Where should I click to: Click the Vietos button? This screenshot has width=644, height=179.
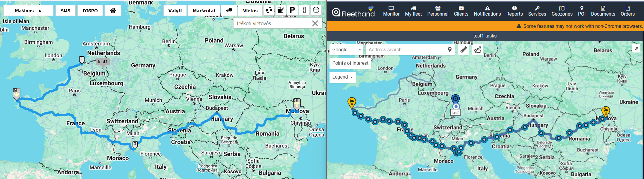point(250,10)
